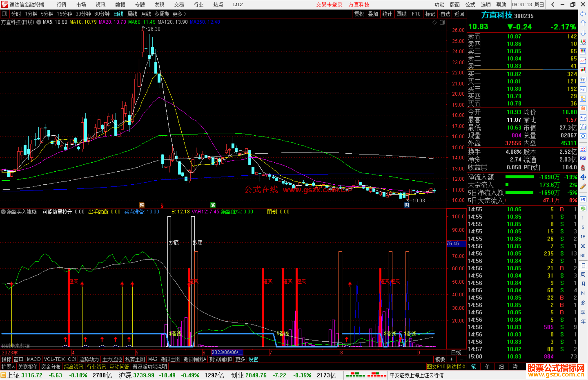The image size is (588, 380).
Task: Click the 复权 button
Action: coord(359,14)
